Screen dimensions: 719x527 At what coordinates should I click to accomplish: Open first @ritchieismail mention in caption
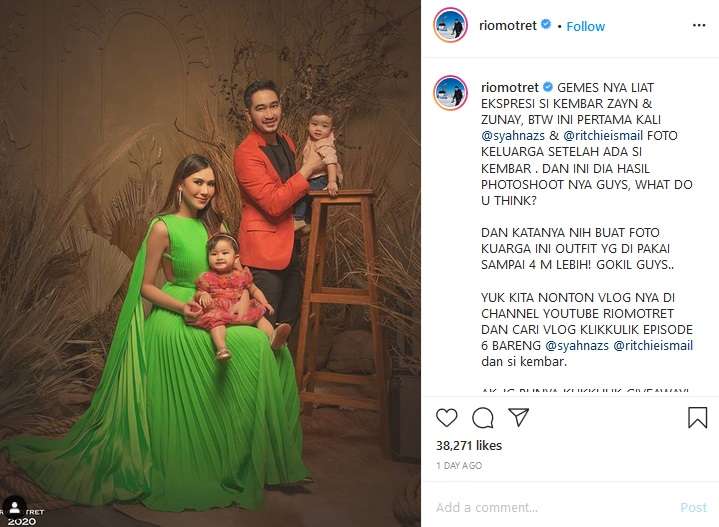coord(603,136)
